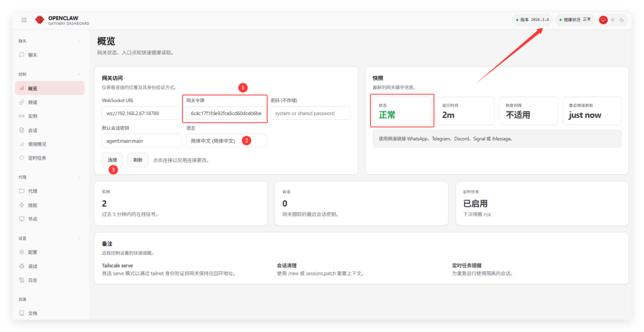Open 聊天 chat bubble icon in sidebar
The width and height of the screenshot is (644, 332).
[22, 55]
